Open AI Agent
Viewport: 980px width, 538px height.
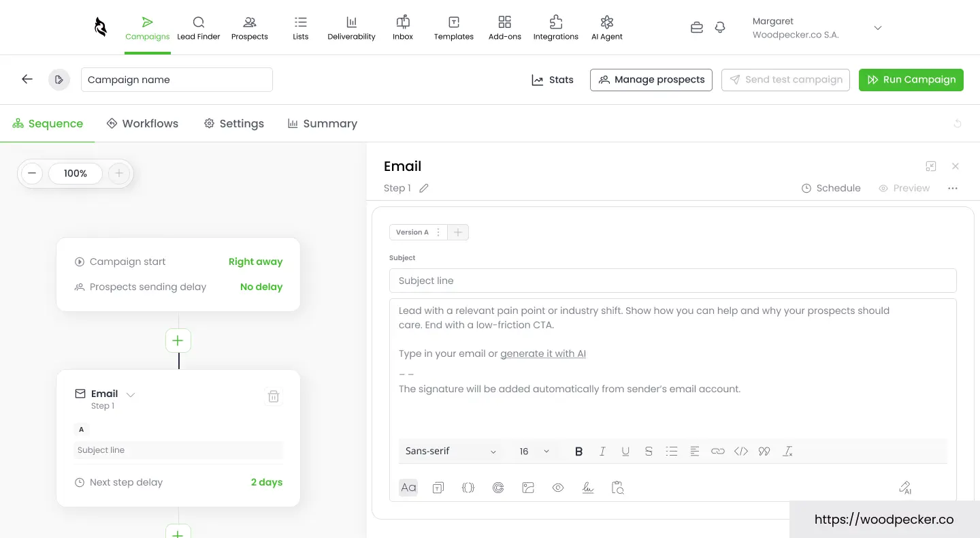point(607,28)
